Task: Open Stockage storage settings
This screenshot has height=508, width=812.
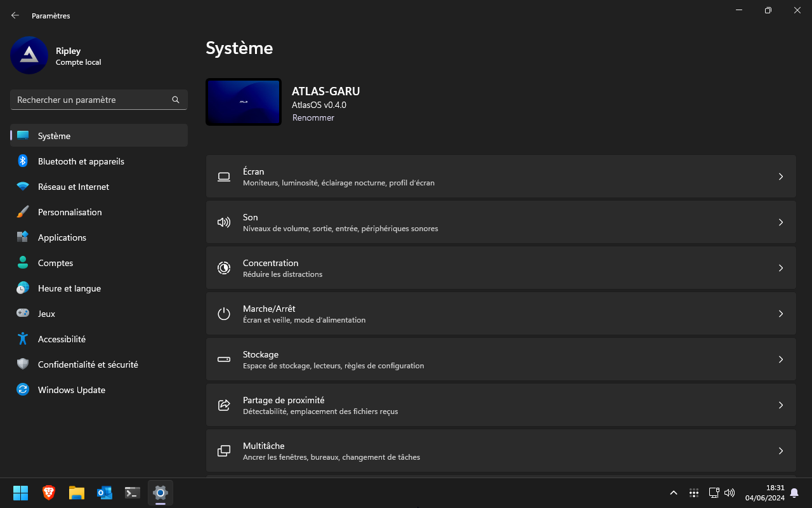Action: (501, 359)
